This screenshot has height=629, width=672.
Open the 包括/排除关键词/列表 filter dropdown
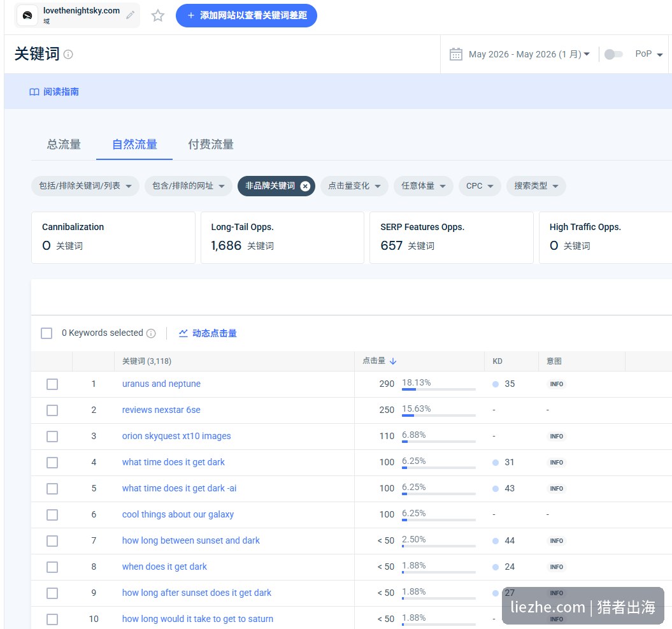coord(85,186)
